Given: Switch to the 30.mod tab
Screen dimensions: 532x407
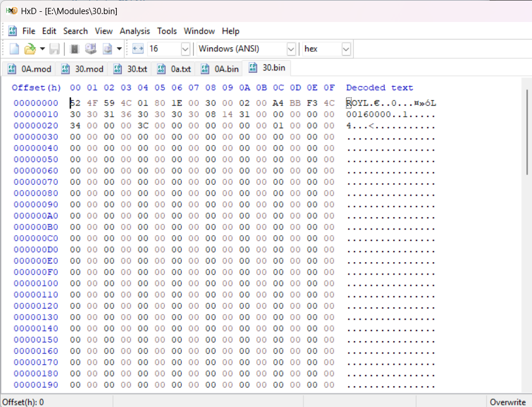Looking at the screenshot, I should [x=82, y=69].
